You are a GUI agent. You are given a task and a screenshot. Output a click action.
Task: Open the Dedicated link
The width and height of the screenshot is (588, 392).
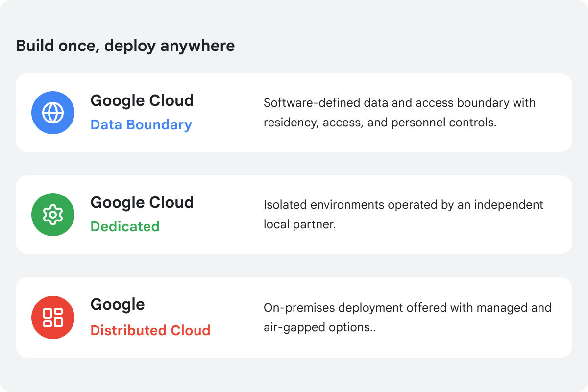[x=125, y=226]
